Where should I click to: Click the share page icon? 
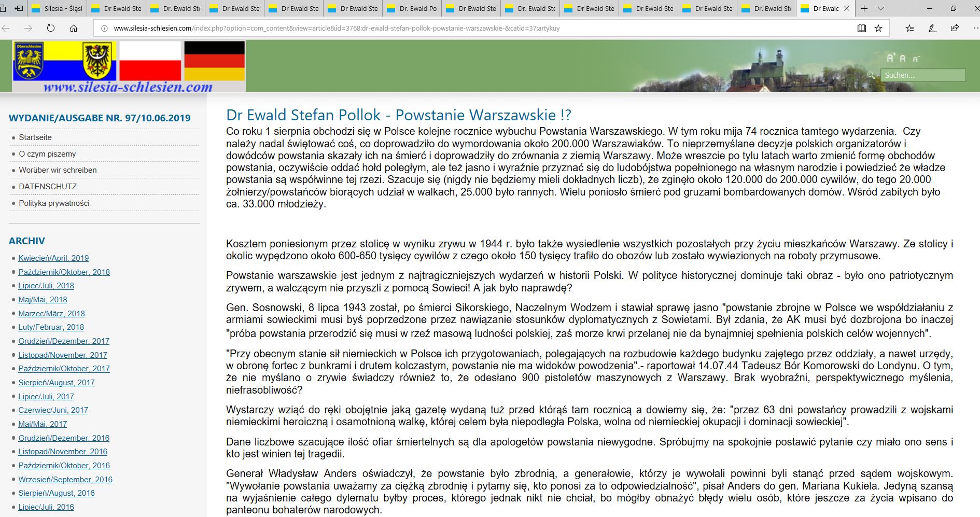[955, 29]
